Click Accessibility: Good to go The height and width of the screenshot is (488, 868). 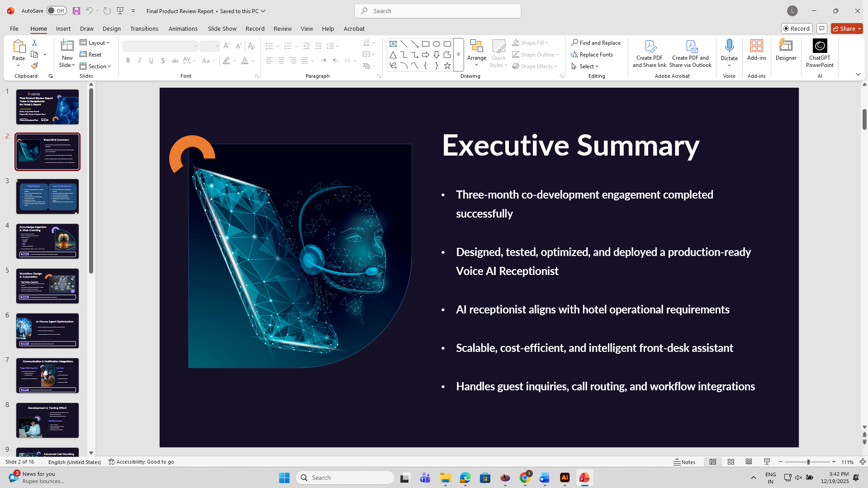coord(141,462)
